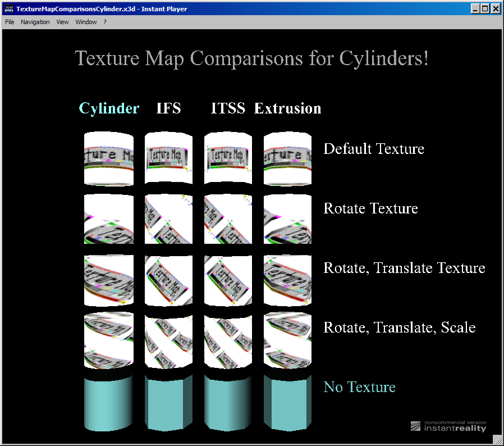
Task: Click the Cylinder with default texture
Action: pos(109,159)
